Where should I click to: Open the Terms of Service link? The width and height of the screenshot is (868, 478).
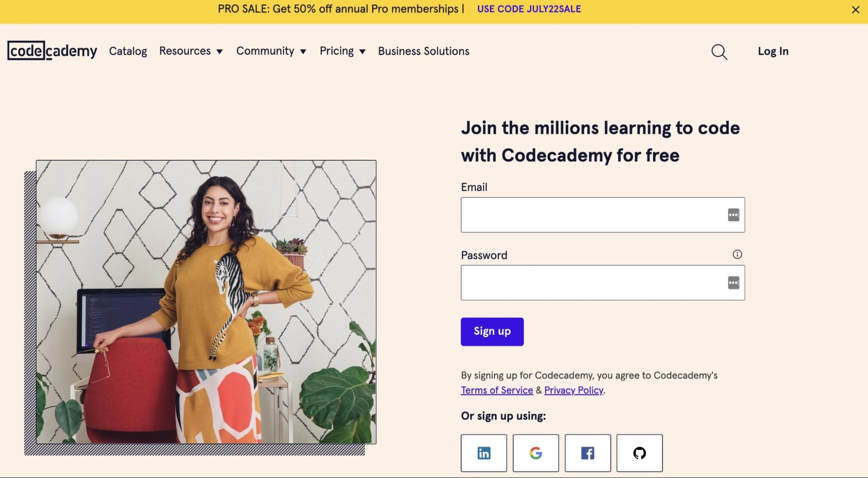pos(497,390)
